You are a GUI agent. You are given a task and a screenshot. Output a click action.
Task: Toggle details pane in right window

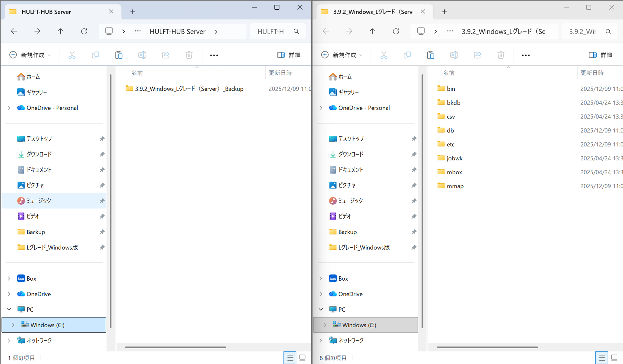coord(600,55)
